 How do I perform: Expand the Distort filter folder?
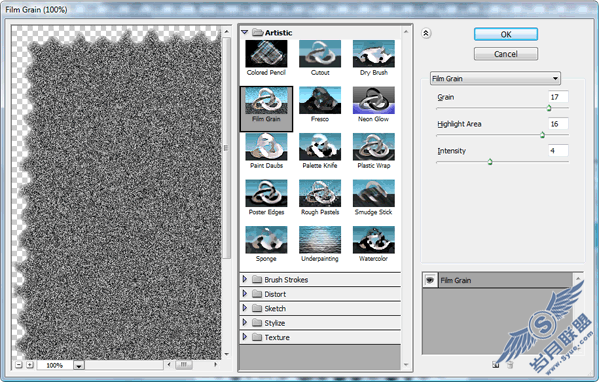click(x=244, y=294)
